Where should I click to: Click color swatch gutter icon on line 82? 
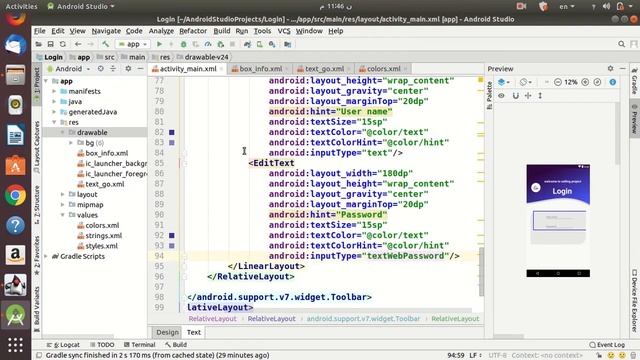tap(172, 132)
